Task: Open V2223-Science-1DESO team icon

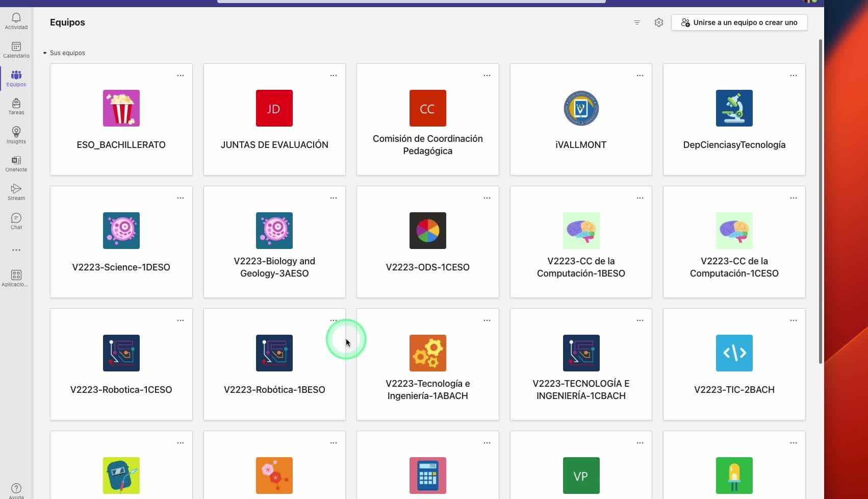Action: pyautogui.click(x=121, y=231)
